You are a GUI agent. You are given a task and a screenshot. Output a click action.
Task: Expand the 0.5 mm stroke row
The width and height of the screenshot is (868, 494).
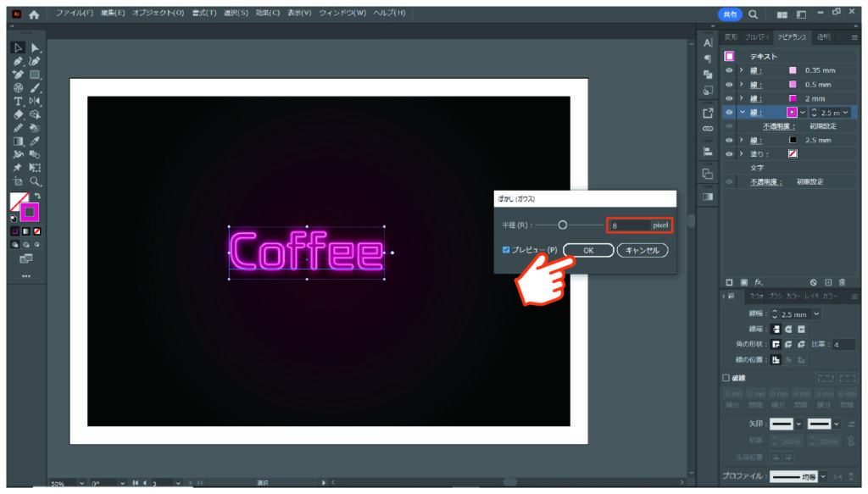click(742, 85)
